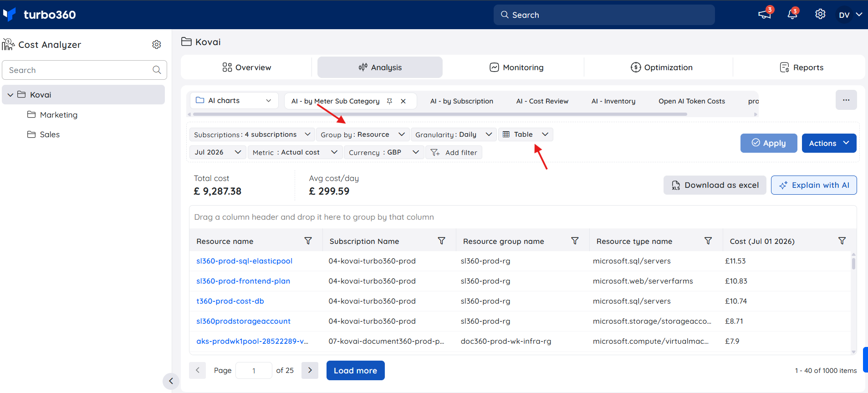Screen dimensions: 868x393
Task: Open the Metric Actual cost dropdown
Action: point(295,152)
